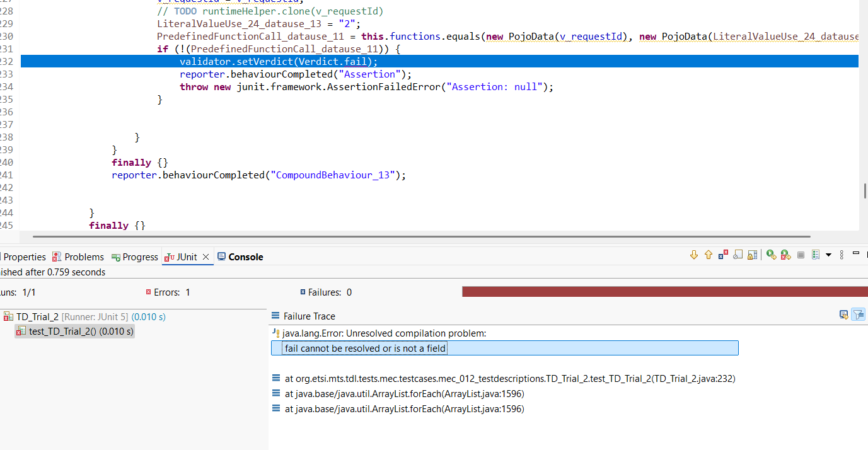The image size is (868, 450).
Task: Click Rerun Test green play icon
Action: point(771,255)
